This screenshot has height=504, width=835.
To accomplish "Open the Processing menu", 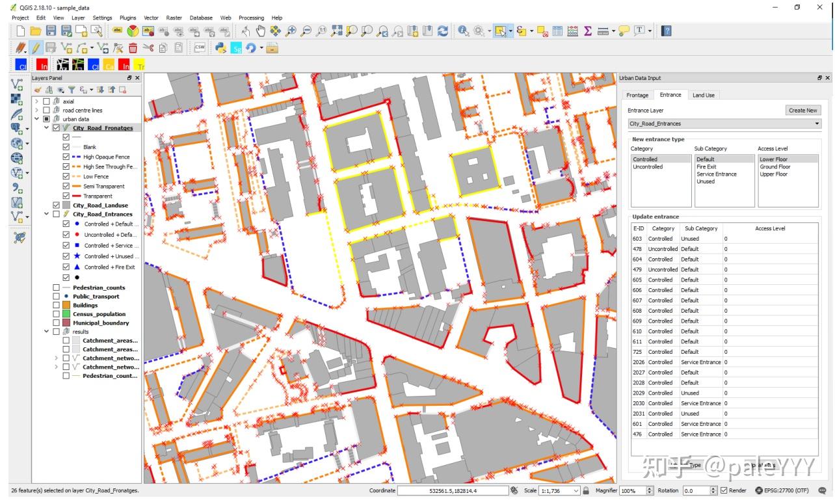I will 251,18.
